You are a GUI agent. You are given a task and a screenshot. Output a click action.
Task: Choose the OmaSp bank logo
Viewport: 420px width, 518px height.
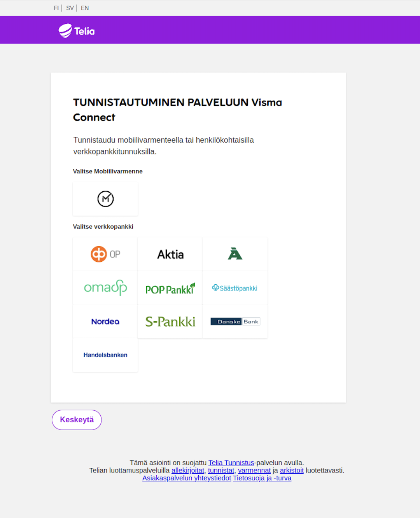point(105,288)
